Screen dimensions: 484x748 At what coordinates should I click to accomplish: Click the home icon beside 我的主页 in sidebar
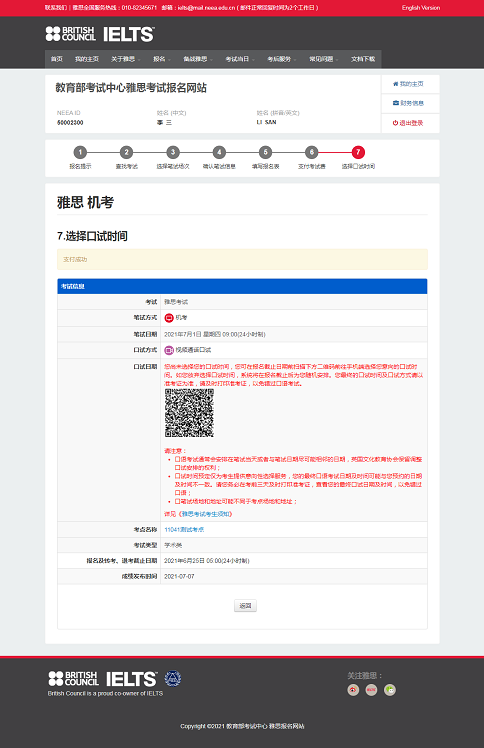pyautogui.click(x=395, y=84)
